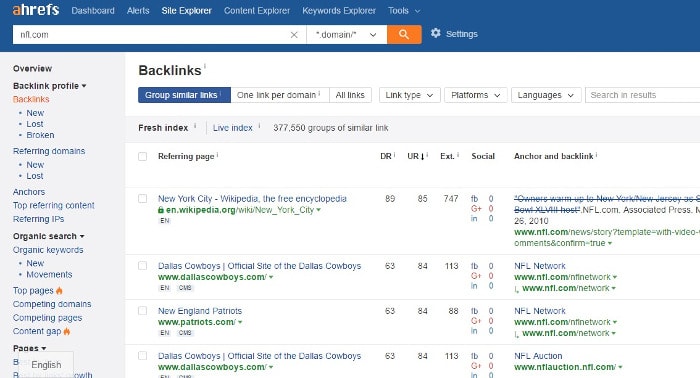Click fire icon next to Top pages
This screenshot has height=378, width=700.
click(59, 291)
